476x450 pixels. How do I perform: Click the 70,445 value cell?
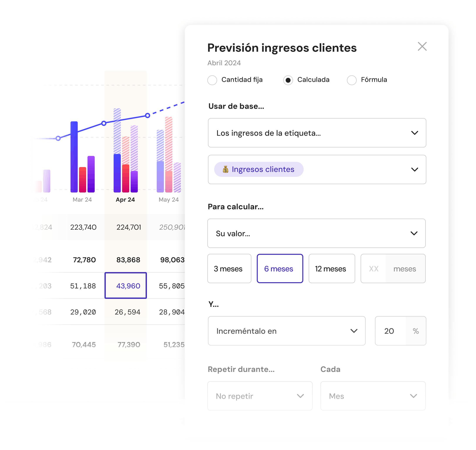tap(84, 345)
